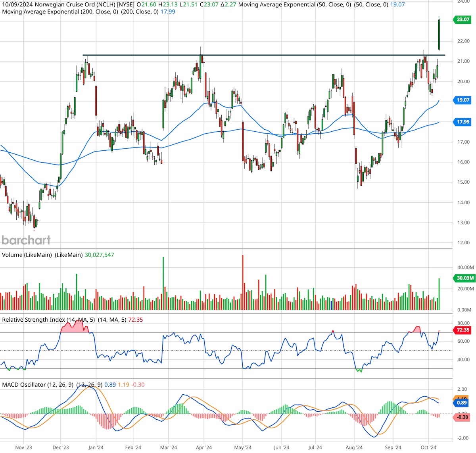Click the orange 1.19 MACD signal value

click(x=123, y=384)
